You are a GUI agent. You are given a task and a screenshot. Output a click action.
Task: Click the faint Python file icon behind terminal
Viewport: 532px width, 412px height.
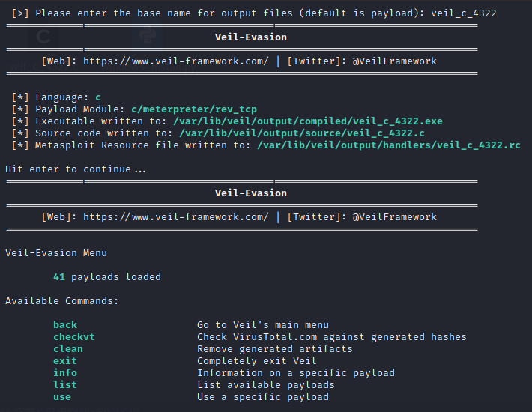tap(148, 35)
